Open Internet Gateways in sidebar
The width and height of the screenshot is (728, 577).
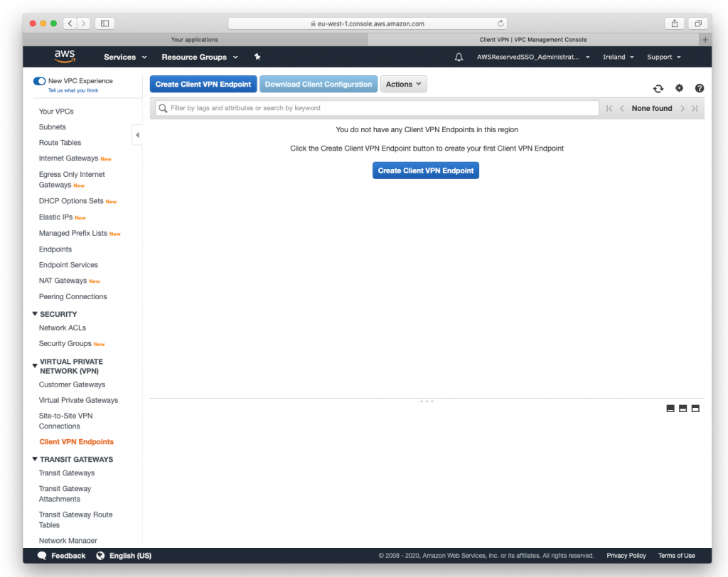(69, 158)
